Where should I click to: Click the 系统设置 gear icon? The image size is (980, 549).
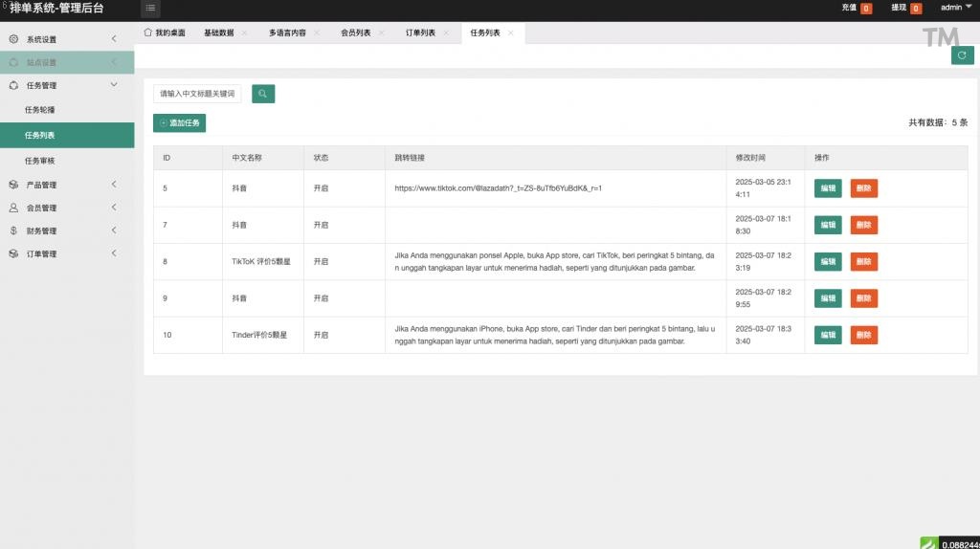[13, 39]
